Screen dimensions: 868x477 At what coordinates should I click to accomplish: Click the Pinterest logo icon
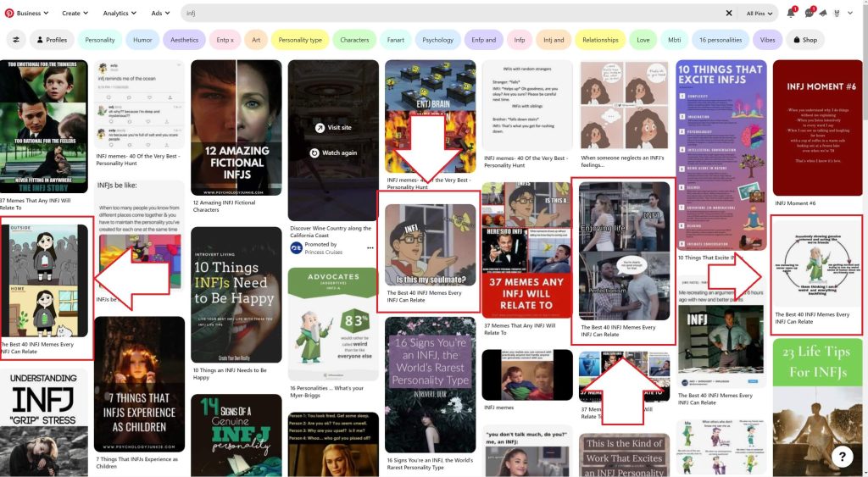[9, 14]
